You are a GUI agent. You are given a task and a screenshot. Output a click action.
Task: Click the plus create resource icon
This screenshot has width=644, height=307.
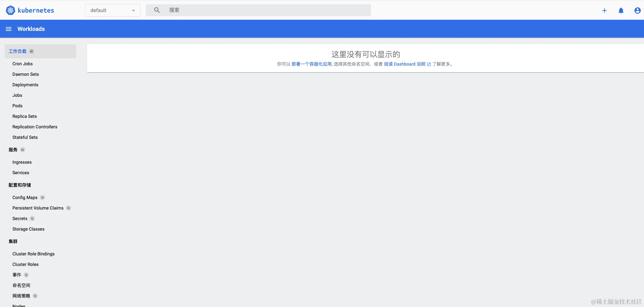pos(604,11)
